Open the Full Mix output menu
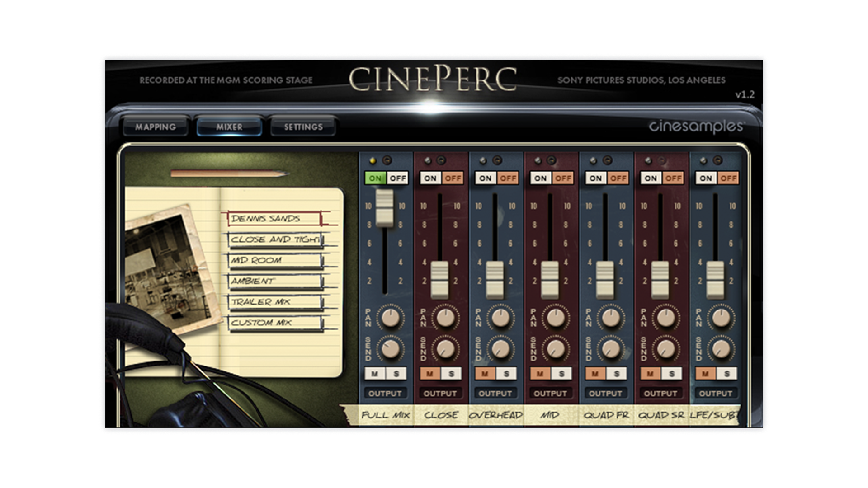 (x=385, y=394)
